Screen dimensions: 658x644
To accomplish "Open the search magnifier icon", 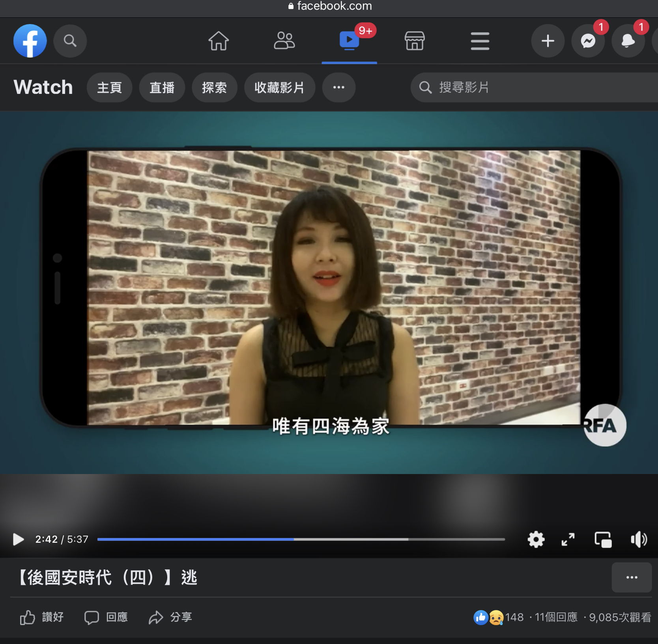I will (x=70, y=41).
